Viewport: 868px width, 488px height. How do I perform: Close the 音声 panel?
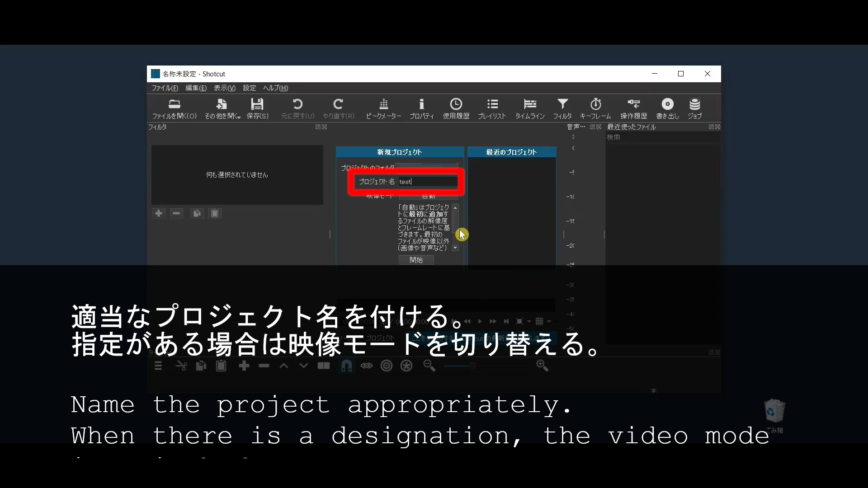[599, 127]
